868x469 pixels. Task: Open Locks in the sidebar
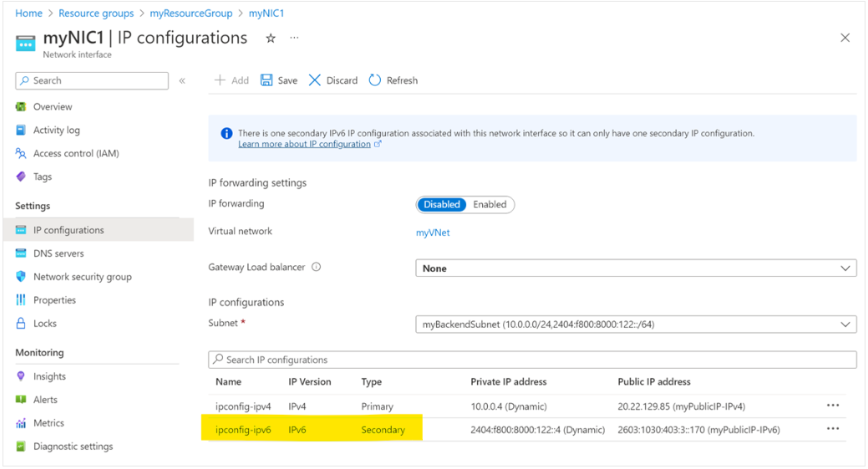(45, 324)
